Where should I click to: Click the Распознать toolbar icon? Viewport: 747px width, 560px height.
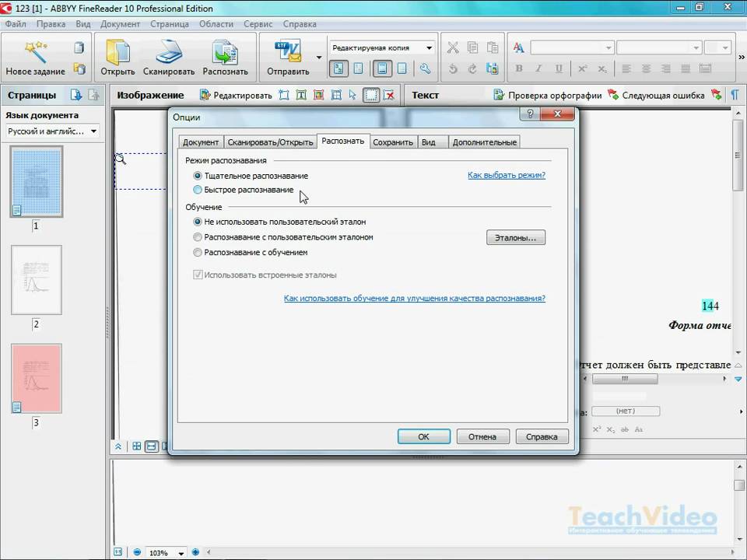[225, 52]
